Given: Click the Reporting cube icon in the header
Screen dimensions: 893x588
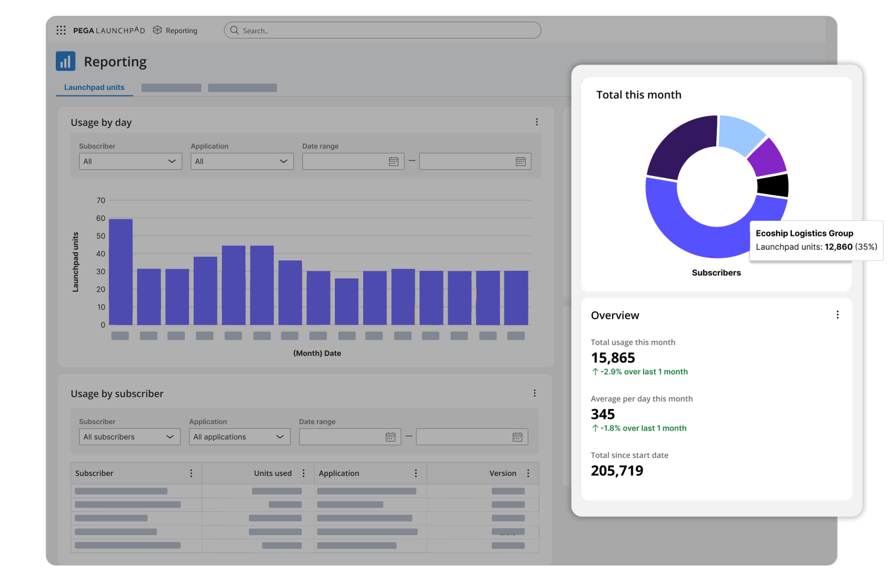Looking at the screenshot, I should coord(156,30).
